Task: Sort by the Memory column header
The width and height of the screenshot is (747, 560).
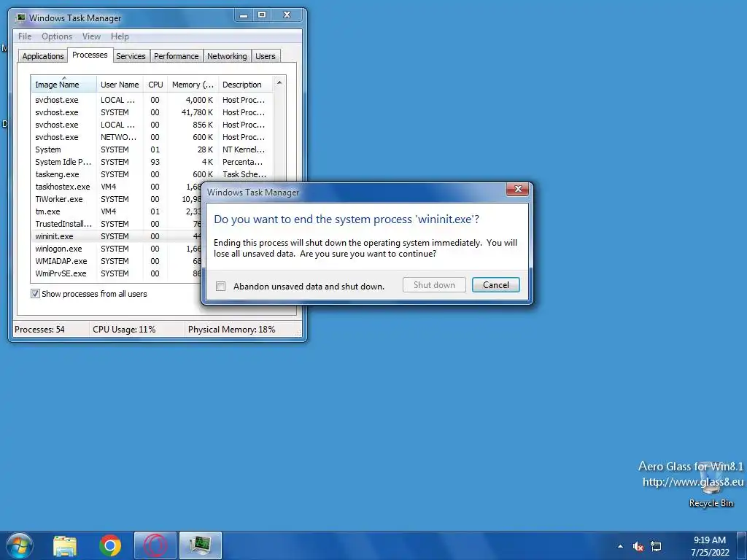Action: (x=193, y=85)
